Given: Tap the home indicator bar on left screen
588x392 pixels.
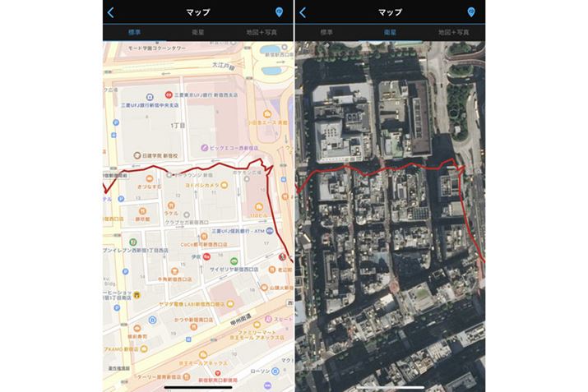Looking at the screenshot, I should [x=198, y=387].
